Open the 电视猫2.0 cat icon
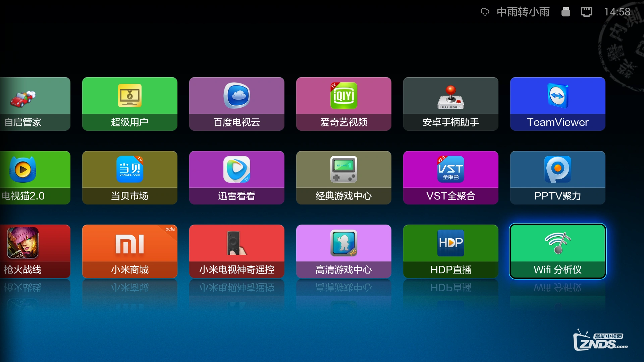 coord(23,169)
